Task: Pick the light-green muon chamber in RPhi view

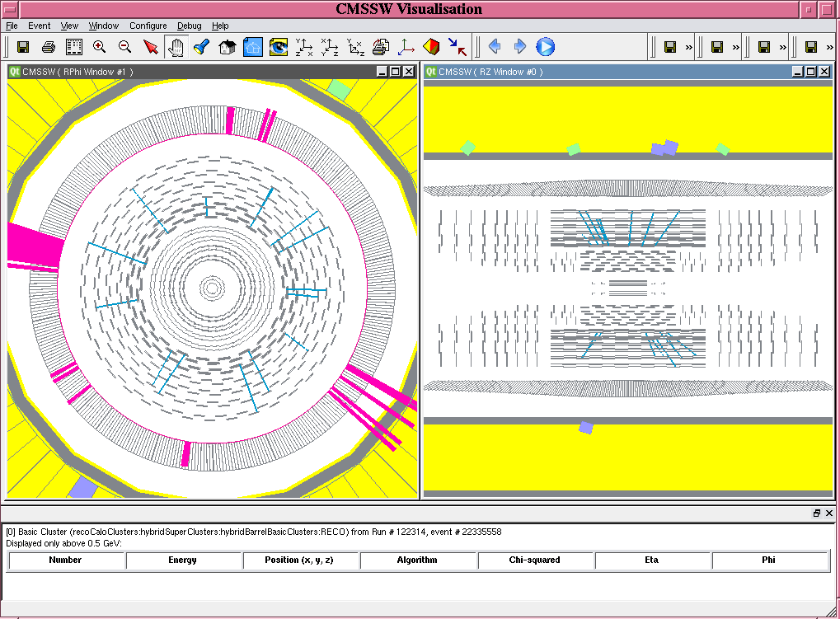Action: pos(339,89)
